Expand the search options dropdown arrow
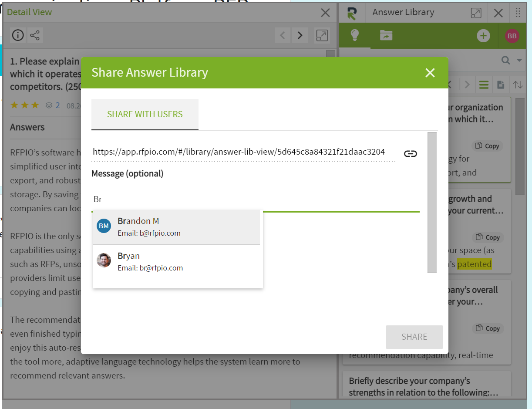Viewport: 532px width, 409px height. [x=519, y=61]
